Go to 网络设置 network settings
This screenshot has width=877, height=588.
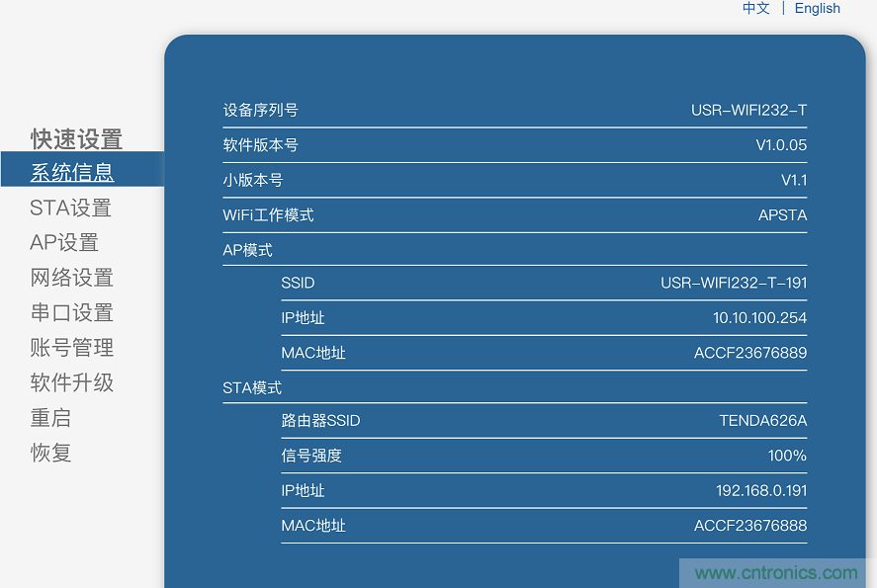[71, 277]
